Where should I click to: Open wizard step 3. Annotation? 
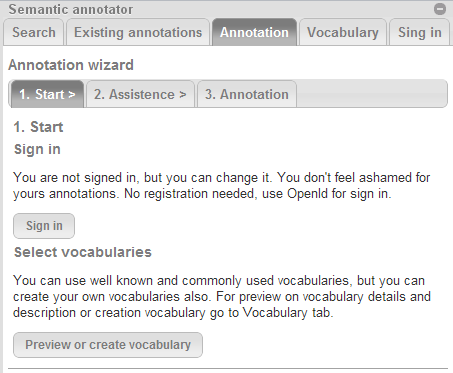point(247,94)
